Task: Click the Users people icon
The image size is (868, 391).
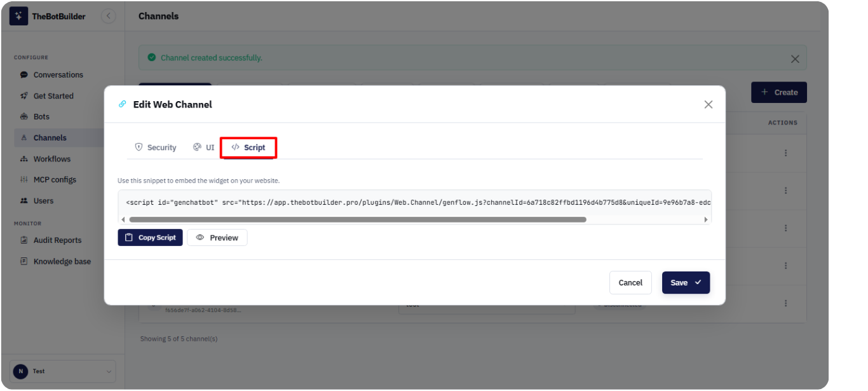Action: click(x=24, y=201)
